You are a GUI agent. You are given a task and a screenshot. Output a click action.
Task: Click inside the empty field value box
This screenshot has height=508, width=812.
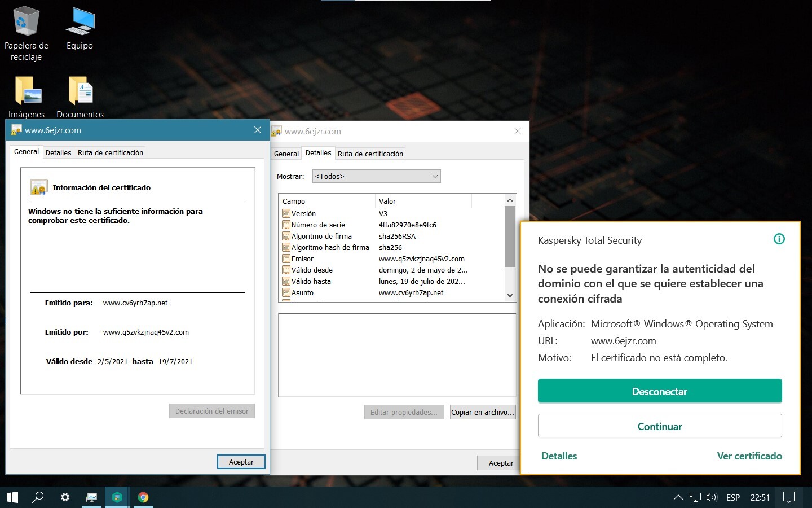pyautogui.click(x=397, y=354)
